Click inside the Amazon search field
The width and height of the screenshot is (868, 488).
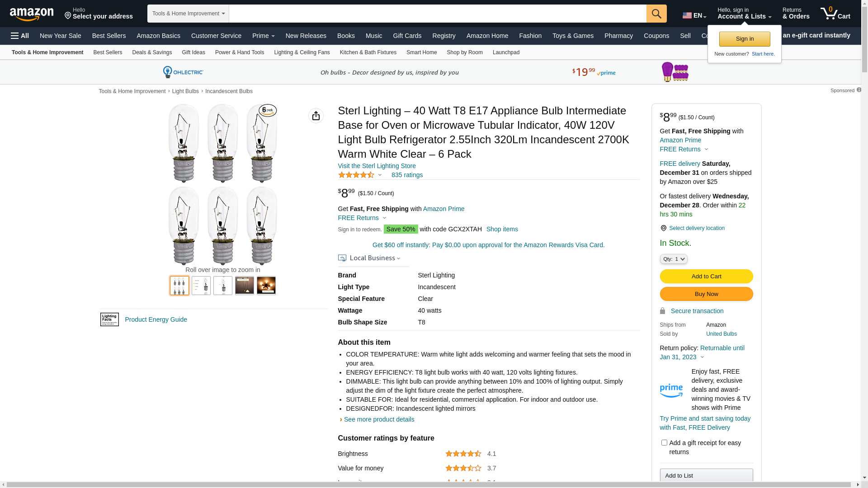437,14
